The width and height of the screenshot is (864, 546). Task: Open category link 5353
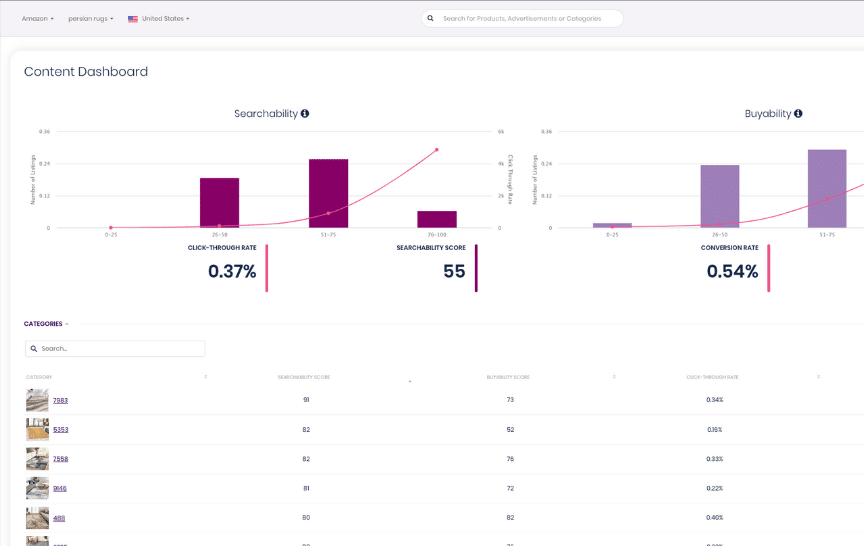[60, 430]
